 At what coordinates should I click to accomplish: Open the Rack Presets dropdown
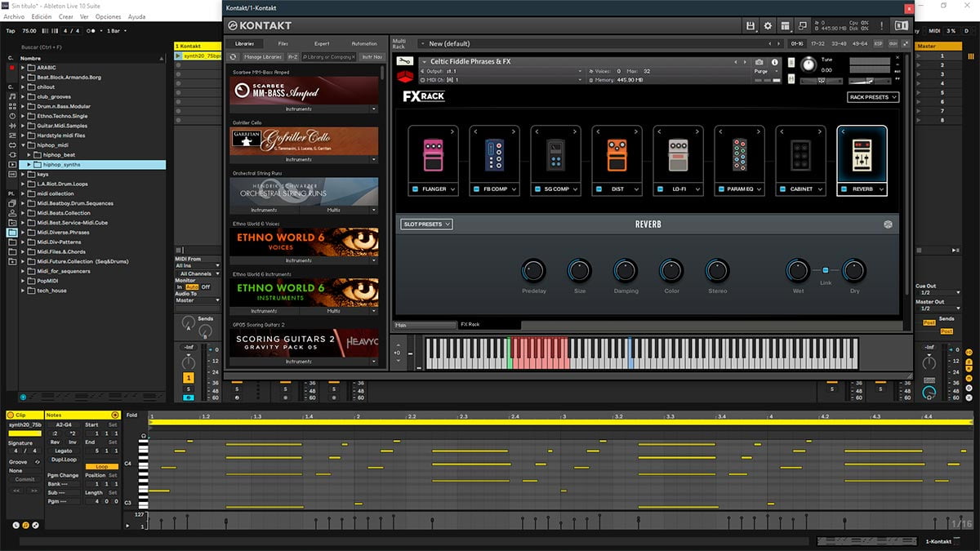click(x=873, y=97)
